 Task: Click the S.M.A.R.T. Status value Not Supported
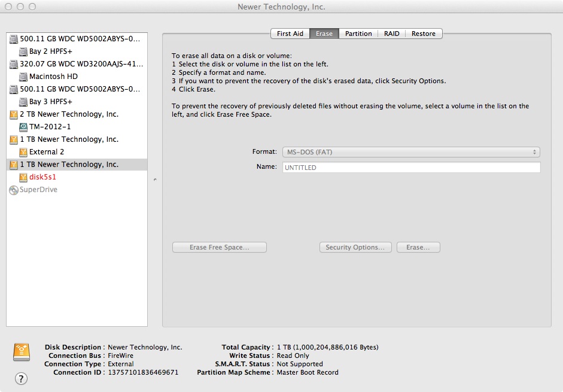(300, 364)
